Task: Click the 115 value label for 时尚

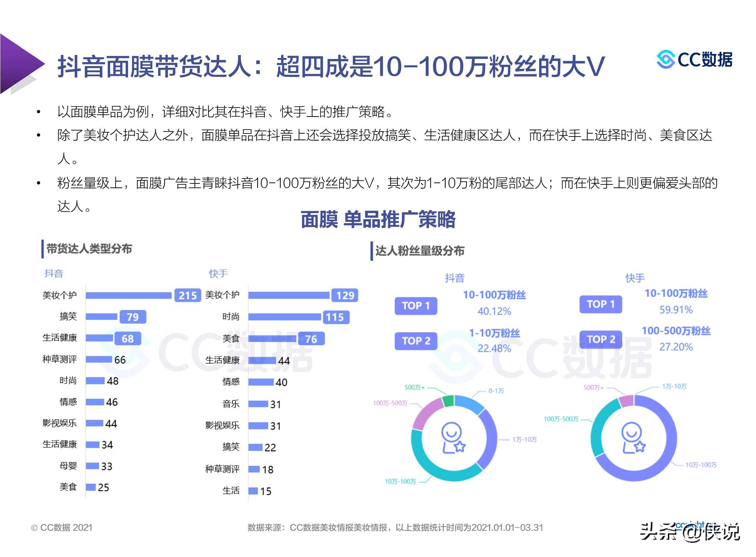Action: (336, 317)
